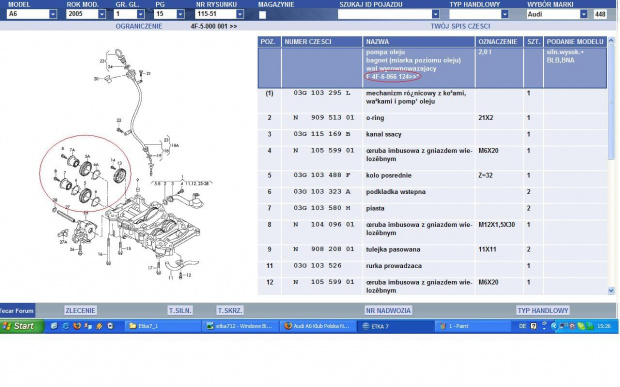The height and width of the screenshot is (387, 620).
Task: Click the DE language indicator in tray
Action: (x=522, y=326)
